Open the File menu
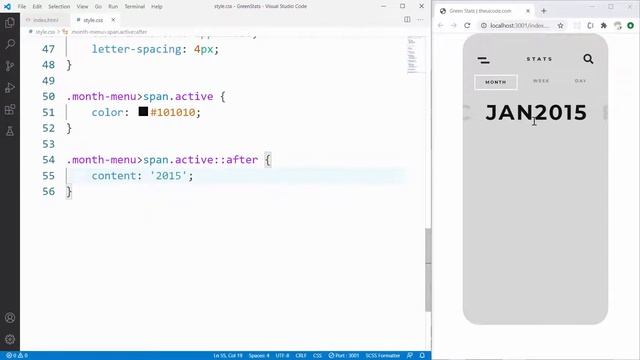This screenshot has height=360, width=640. [22, 7]
